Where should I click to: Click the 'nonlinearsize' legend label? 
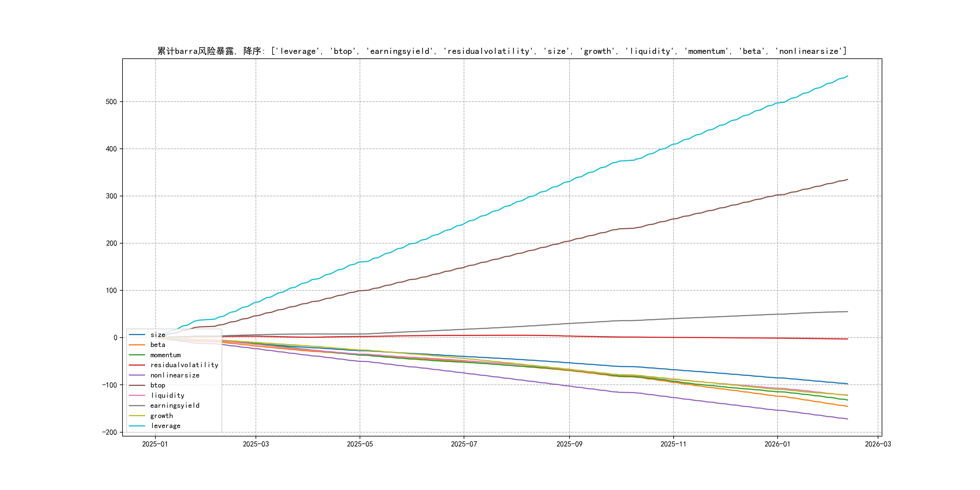pos(175,375)
